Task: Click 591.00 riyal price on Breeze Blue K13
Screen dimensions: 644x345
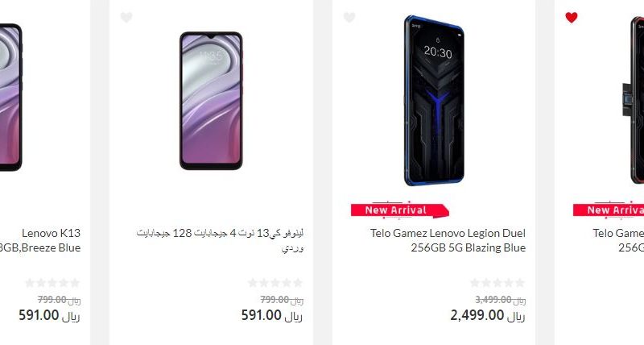Action: tap(49, 315)
